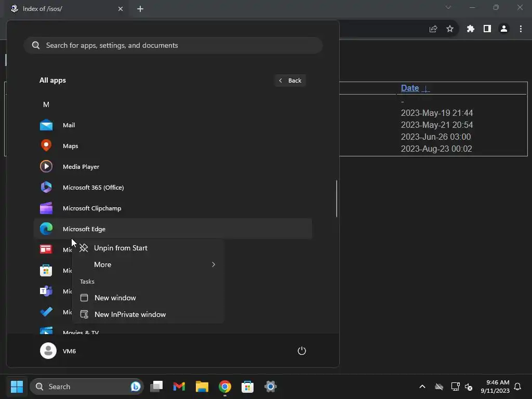This screenshot has height=399, width=532.
Task: Click the Windows Start button
Action: [17, 387]
